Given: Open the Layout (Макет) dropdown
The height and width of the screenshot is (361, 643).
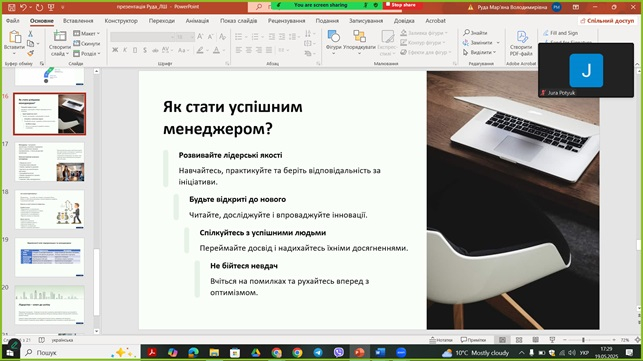Looking at the screenshot, I should point(87,33).
